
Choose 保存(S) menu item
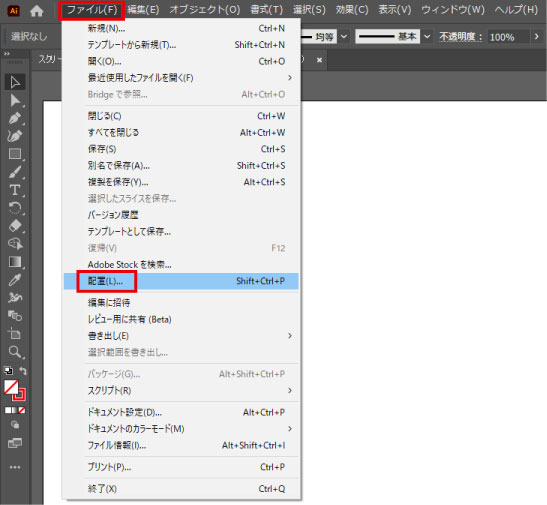pos(181,149)
